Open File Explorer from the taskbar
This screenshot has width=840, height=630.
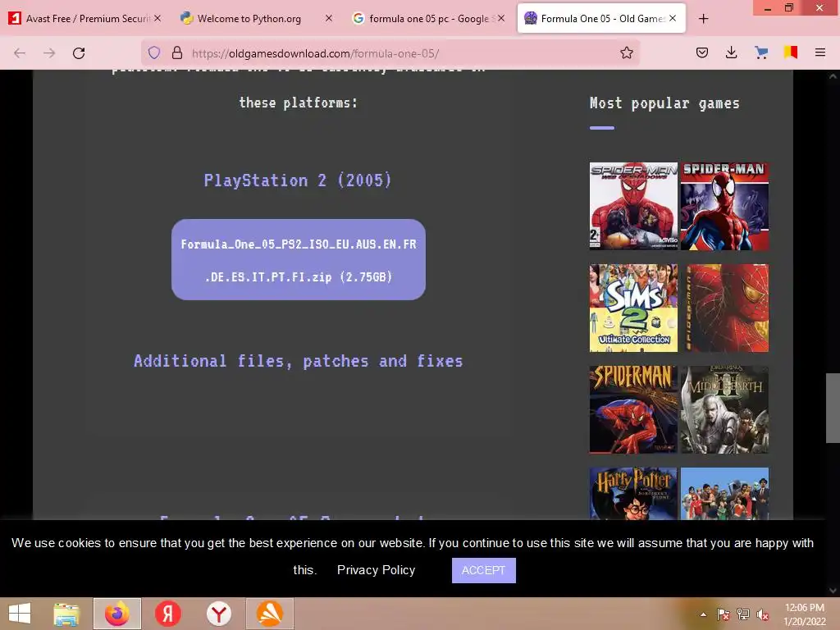66,614
